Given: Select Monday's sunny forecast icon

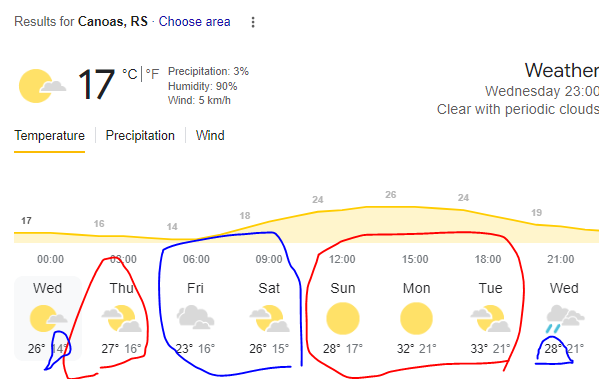Looking at the screenshot, I should click(416, 318).
